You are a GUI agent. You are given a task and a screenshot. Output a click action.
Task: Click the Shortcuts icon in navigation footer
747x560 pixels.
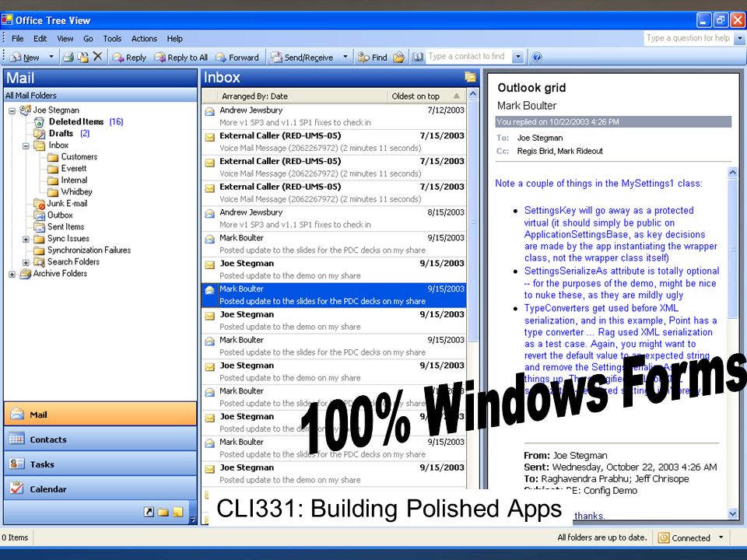149,513
